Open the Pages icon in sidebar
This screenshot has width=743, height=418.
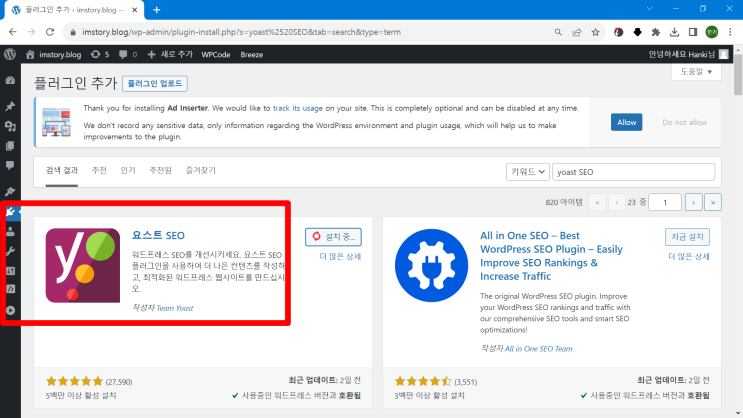10,146
